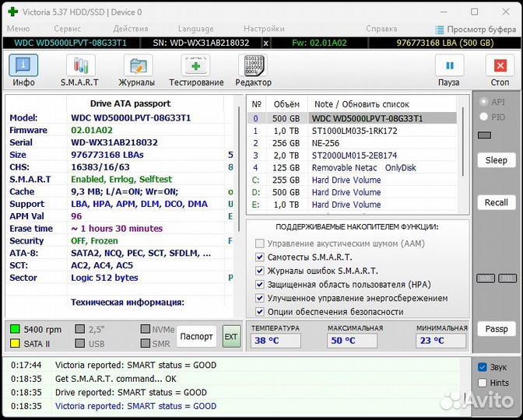Viewport: 523px width, 420px height.
Task: Click the Просмотр буфера buffer view icon
Action: pos(440,30)
